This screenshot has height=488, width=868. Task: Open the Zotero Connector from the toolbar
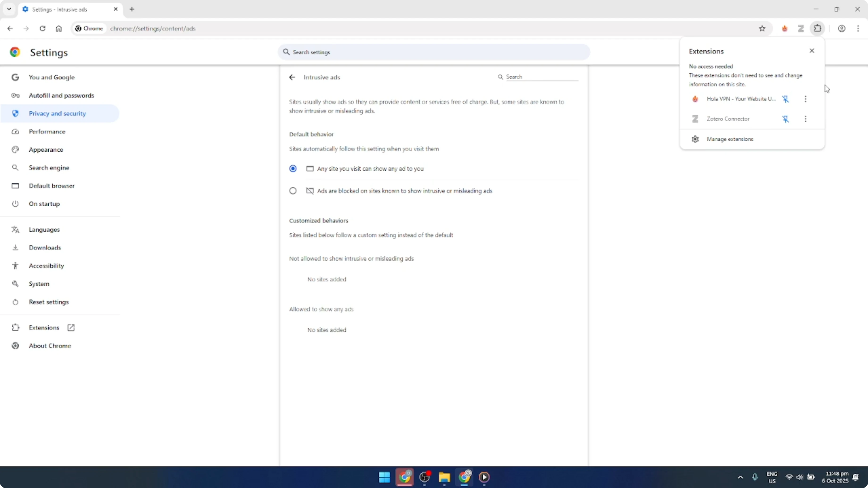tap(801, 28)
